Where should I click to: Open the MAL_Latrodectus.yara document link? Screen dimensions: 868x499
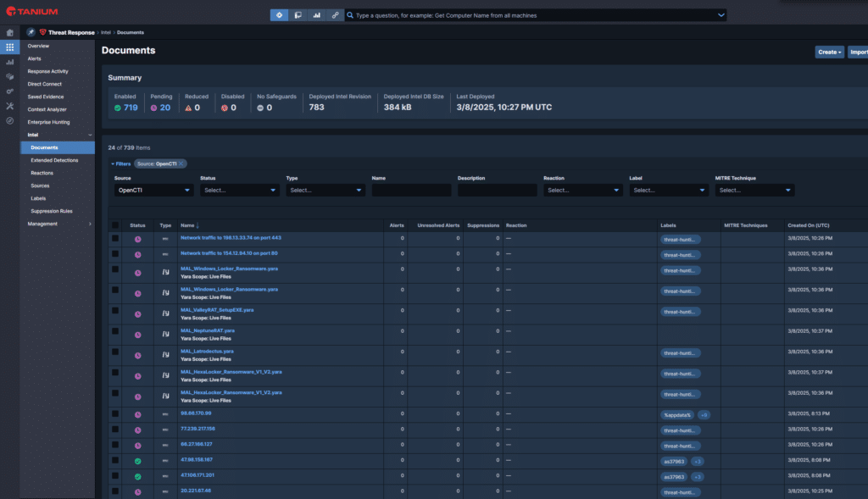coord(207,351)
